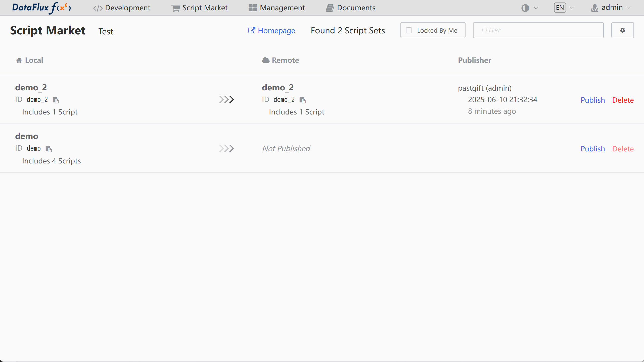644x362 pixels.
Task: Publish the demo_2 script set
Action: [x=592, y=100]
